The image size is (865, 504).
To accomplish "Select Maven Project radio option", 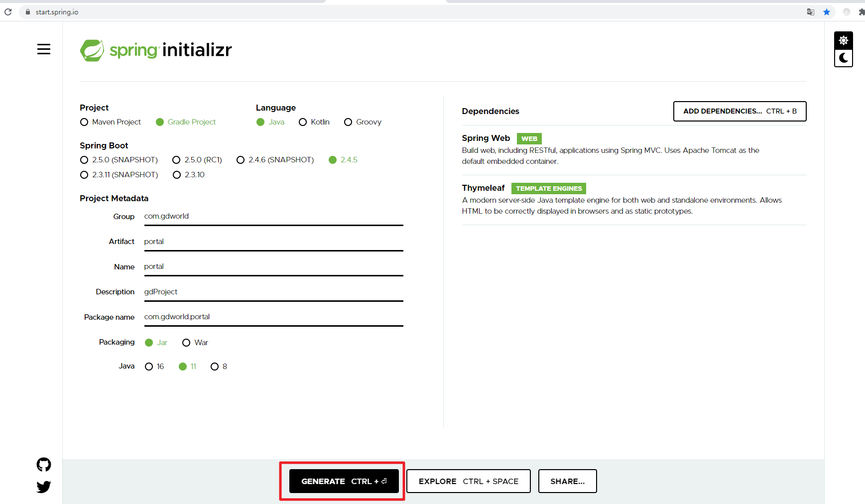I will (x=111, y=122).
